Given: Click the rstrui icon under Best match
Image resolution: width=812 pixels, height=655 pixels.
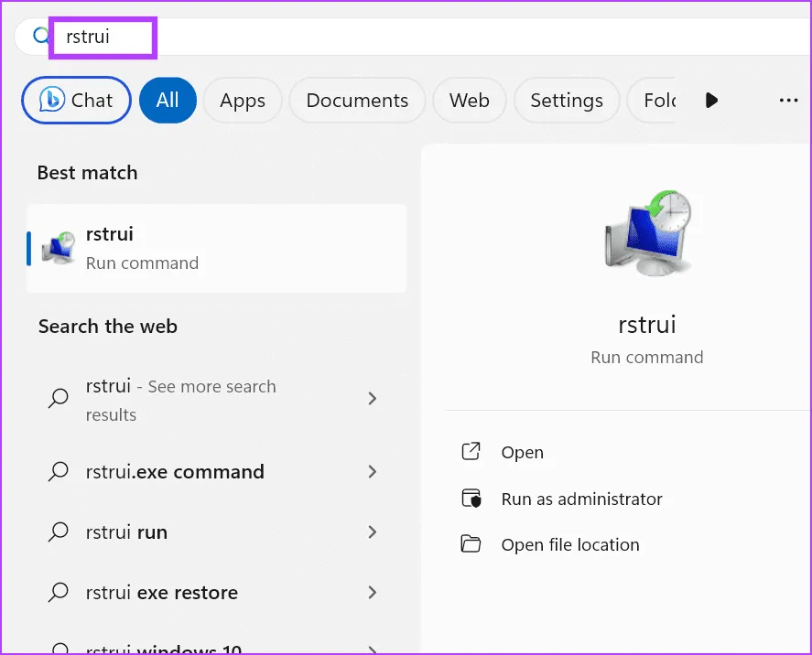Looking at the screenshot, I should click(59, 249).
